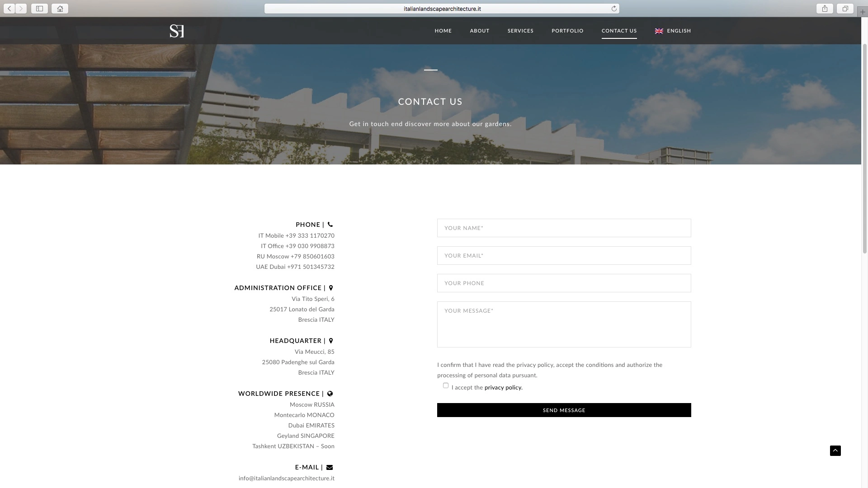
Task: Open the Portfolio menu item
Action: click(567, 31)
